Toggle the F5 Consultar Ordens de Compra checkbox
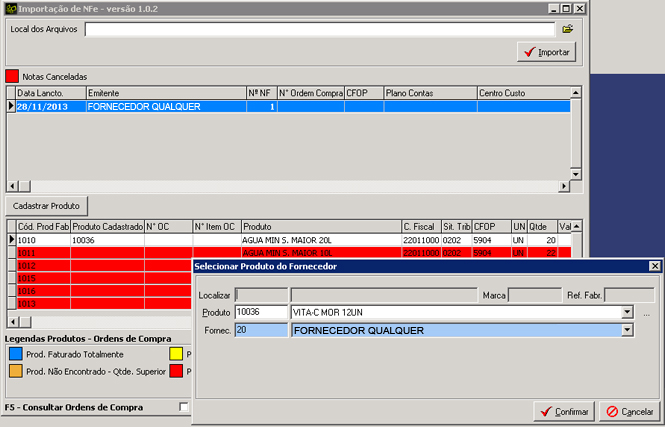 [183, 407]
